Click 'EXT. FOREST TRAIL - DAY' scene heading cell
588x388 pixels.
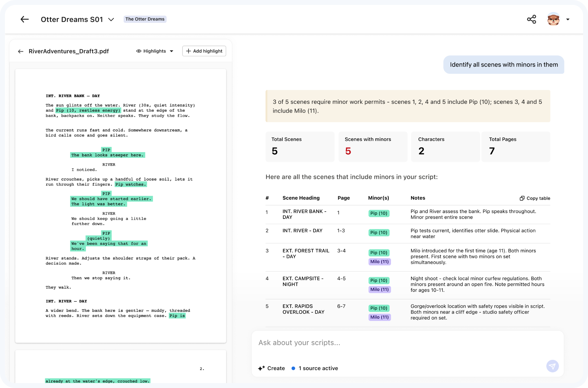pyautogui.click(x=306, y=254)
